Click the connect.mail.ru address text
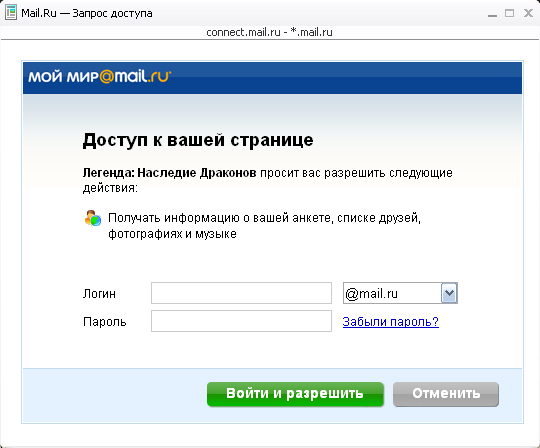Image resolution: width=540 pixels, height=448 pixels. (269, 32)
